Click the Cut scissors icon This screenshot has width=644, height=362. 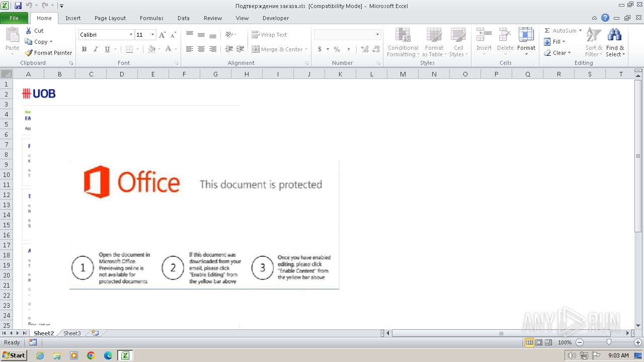[x=29, y=31]
